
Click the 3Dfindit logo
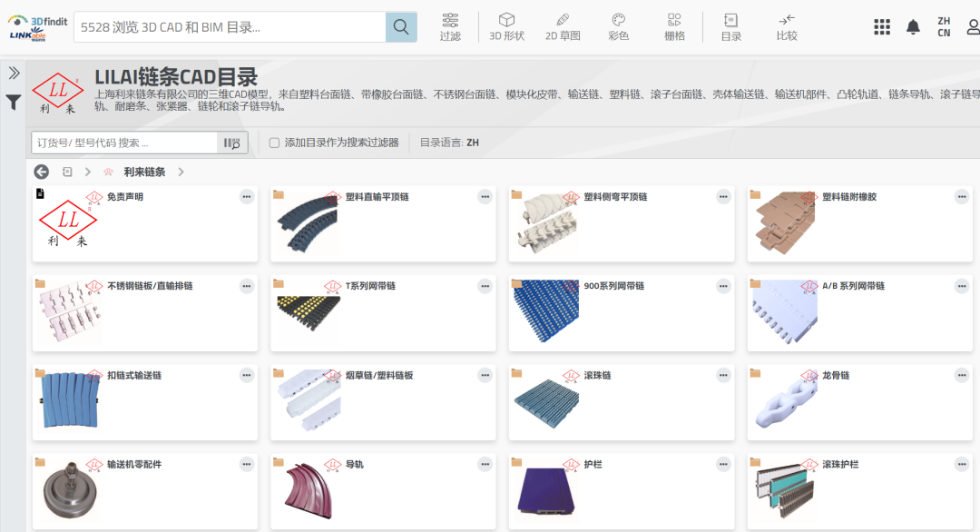(x=37, y=27)
